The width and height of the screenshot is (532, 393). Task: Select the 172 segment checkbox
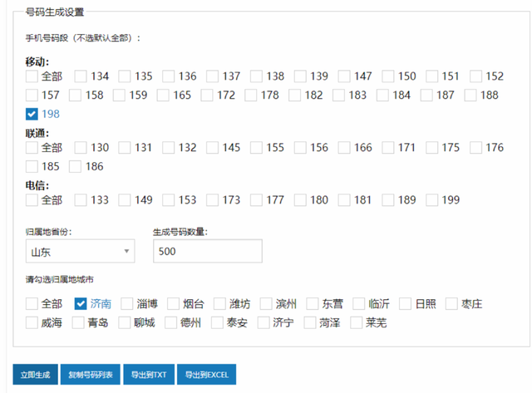pos(207,96)
